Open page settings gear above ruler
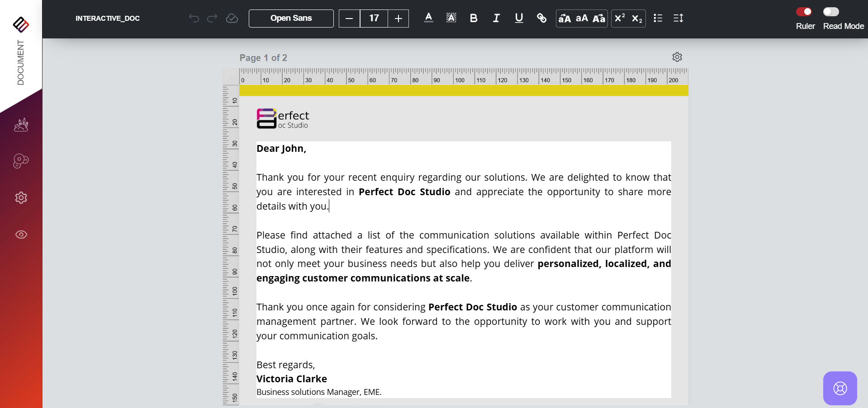 677,57
